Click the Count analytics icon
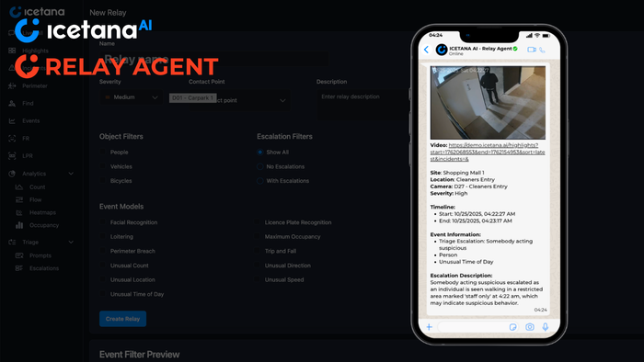Viewport: 644px width, 362px height. pyautogui.click(x=19, y=187)
